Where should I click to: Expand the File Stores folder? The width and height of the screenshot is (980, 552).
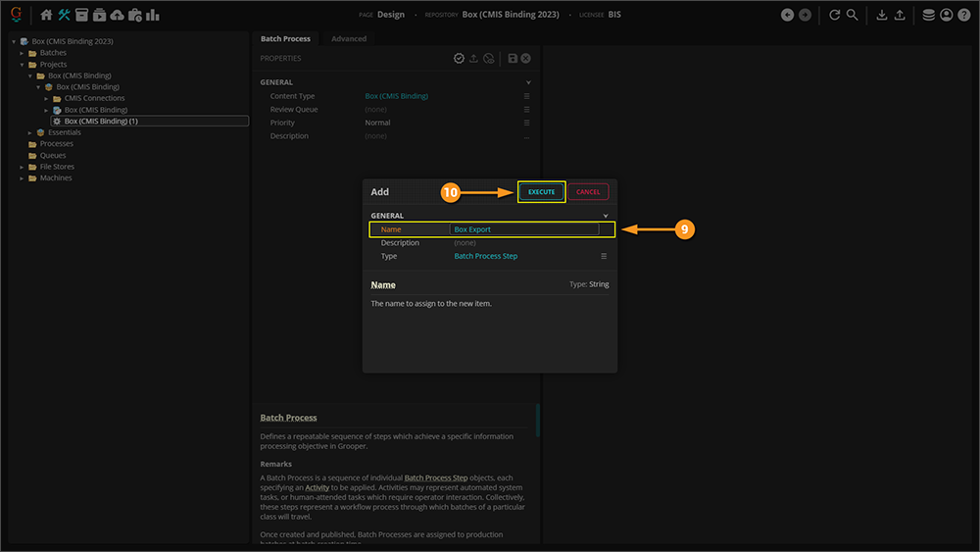(22, 167)
